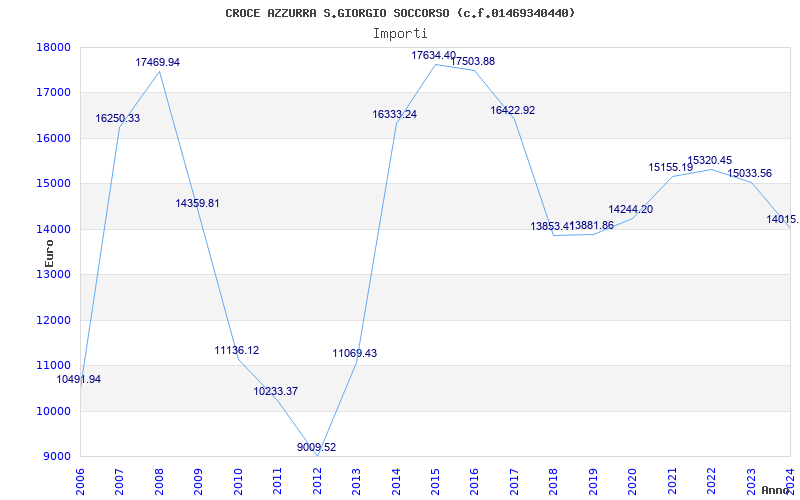Select the 15320.45 data label
The height and width of the screenshot is (500, 800).
point(710,161)
